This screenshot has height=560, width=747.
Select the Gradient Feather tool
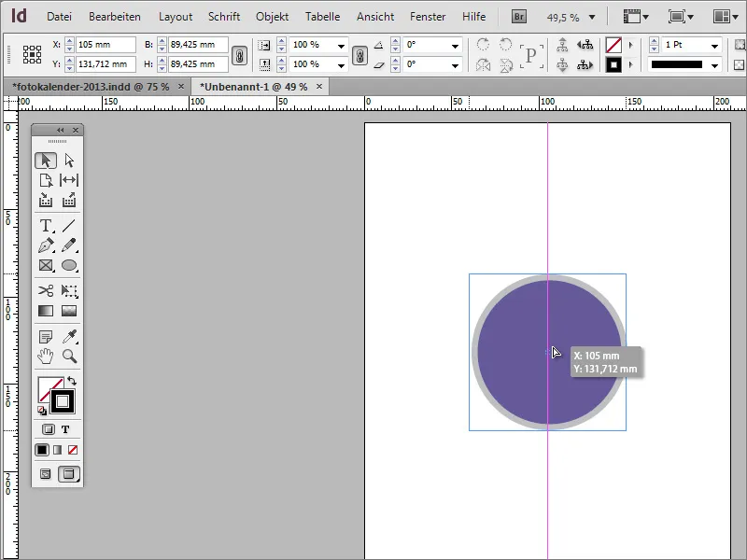click(69, 311)
